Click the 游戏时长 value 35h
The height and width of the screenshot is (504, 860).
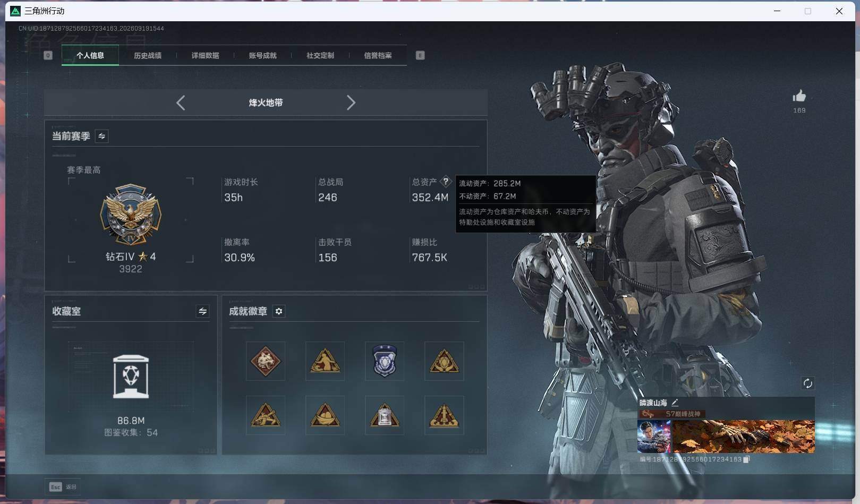click(x=233, y=198)
